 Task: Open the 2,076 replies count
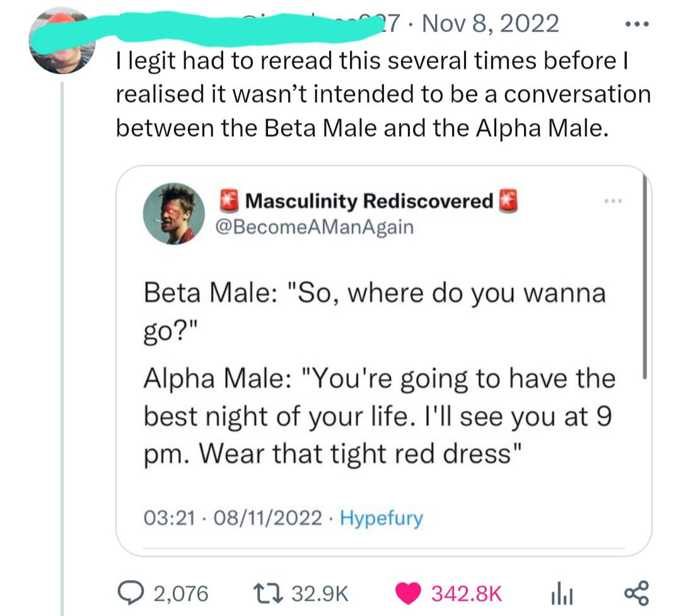[x=180, y=593]
